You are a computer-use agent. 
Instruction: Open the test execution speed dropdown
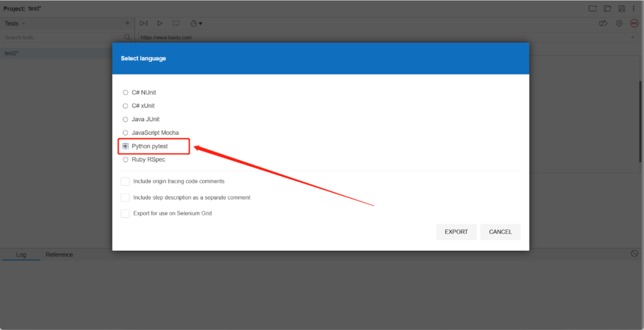click(x=196, y=23)
